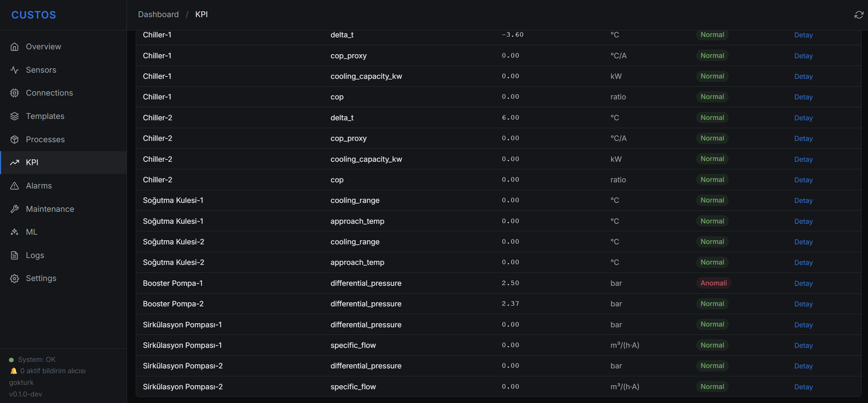The width and height of the screenshot is (868, 403).
Task: Refresh the page with the reload icon
Action: coord(859,15)
